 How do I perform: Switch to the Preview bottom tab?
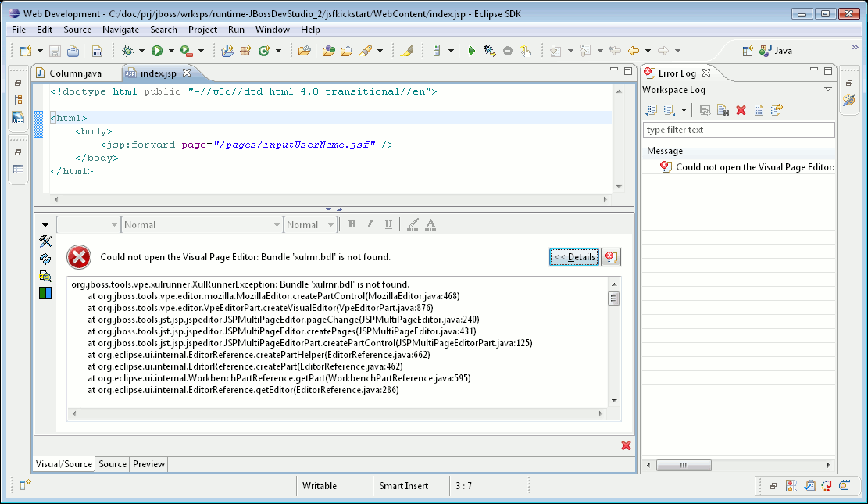click(148, 464)
